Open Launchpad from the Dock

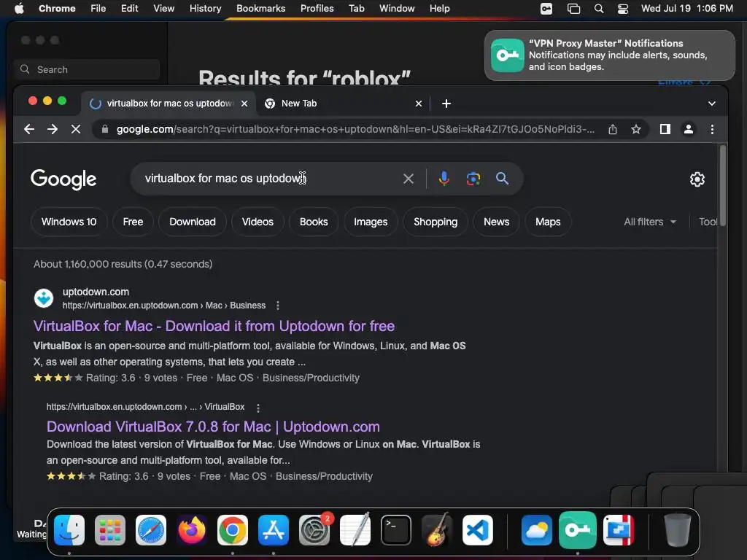110,530
